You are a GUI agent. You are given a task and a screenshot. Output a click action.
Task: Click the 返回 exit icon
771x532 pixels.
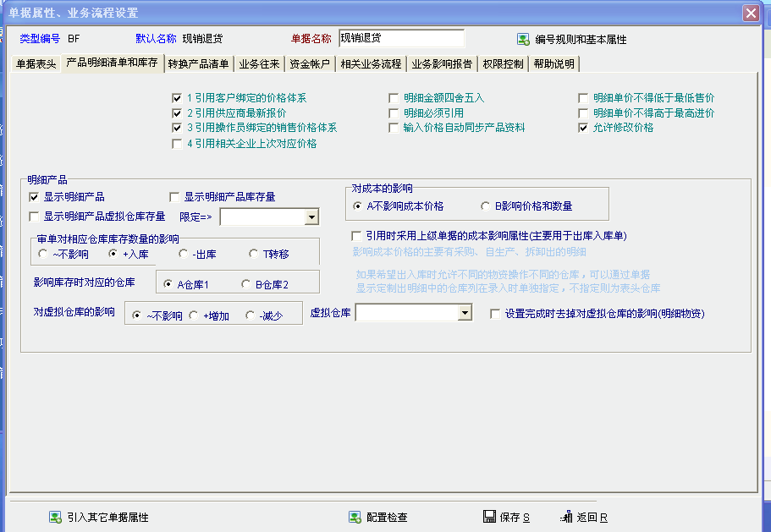pos(566,517)
